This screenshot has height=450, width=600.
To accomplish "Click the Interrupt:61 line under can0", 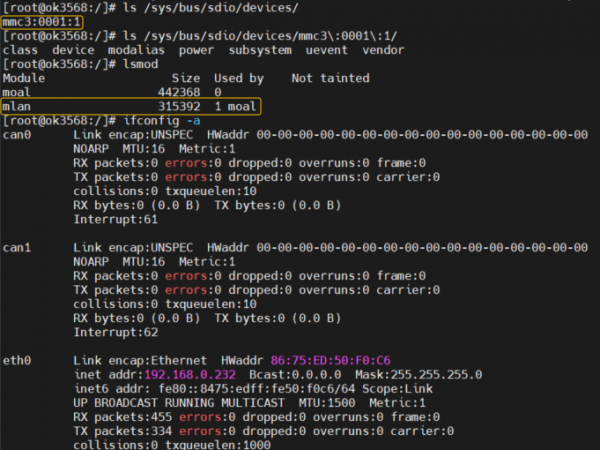I will click(x=115, y=218).
